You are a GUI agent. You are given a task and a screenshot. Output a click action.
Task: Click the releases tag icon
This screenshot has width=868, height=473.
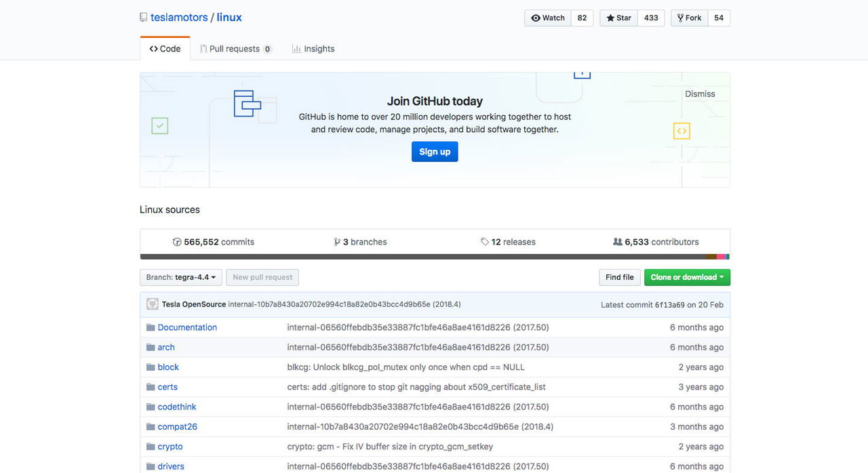click(485, 242)
